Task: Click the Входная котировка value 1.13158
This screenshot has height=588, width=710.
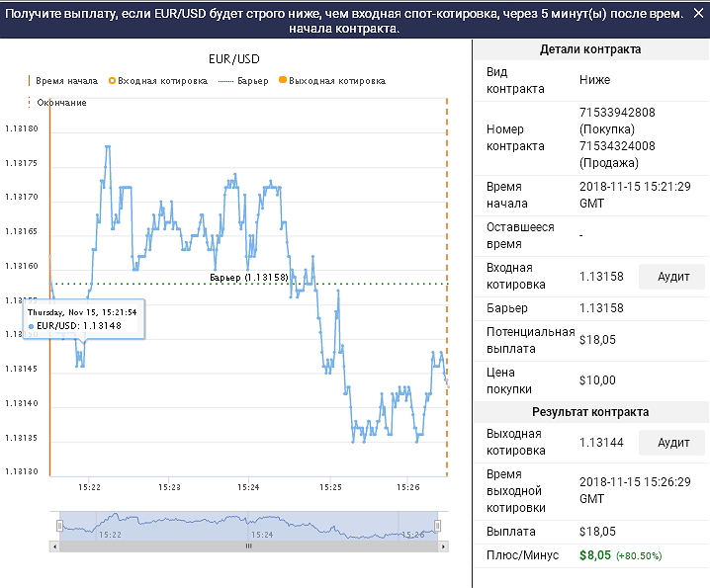Action: [x=601, y=277]
